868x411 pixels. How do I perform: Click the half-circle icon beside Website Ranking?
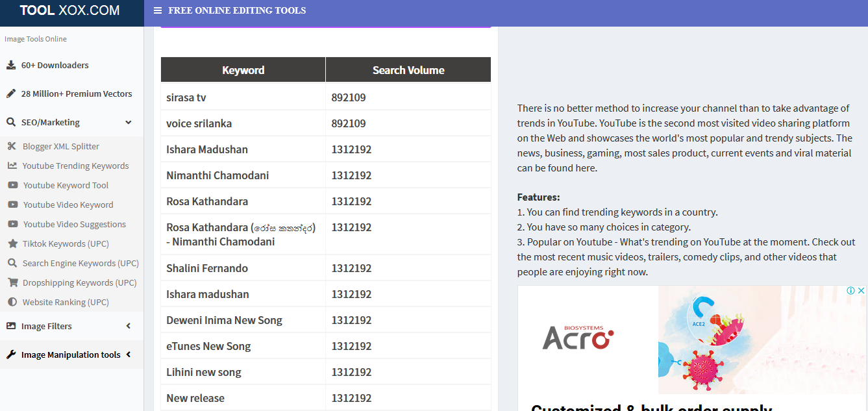[x=12, y=302]
